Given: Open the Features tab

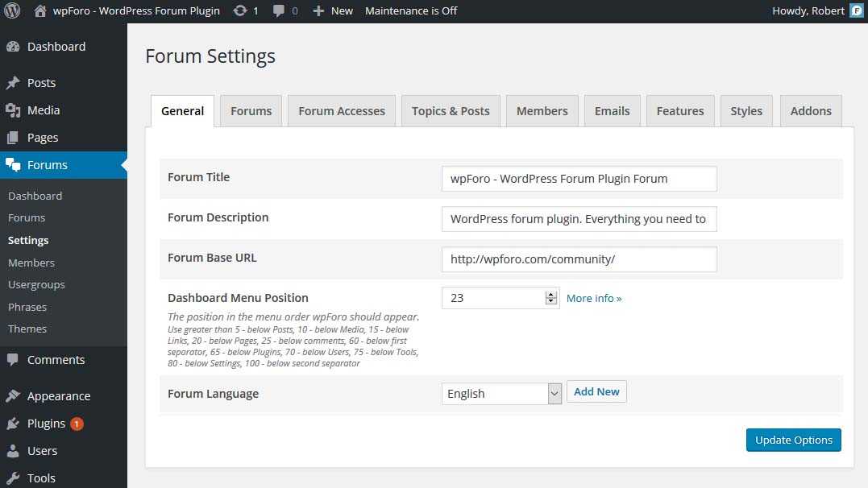Looking at the screenshot, I should coord(680,111).
